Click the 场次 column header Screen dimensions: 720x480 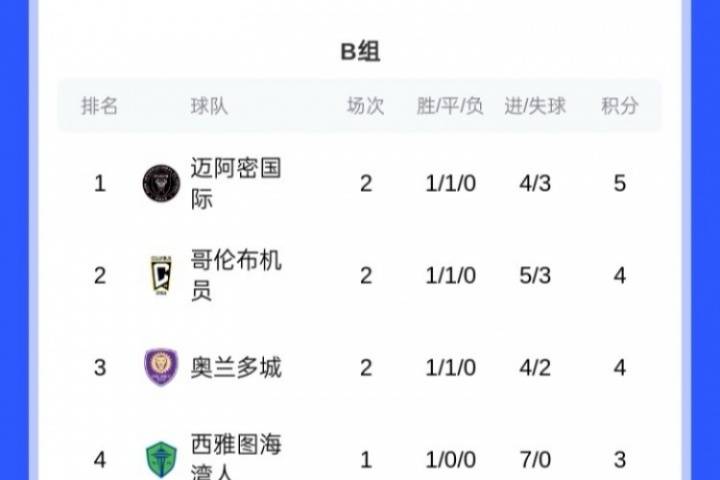366,106
